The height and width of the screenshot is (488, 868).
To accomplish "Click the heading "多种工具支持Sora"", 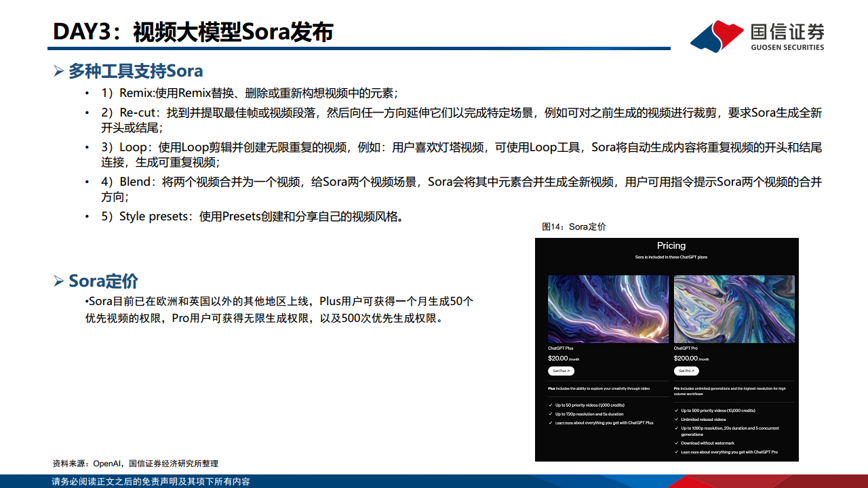I will (x=136, y=70).
